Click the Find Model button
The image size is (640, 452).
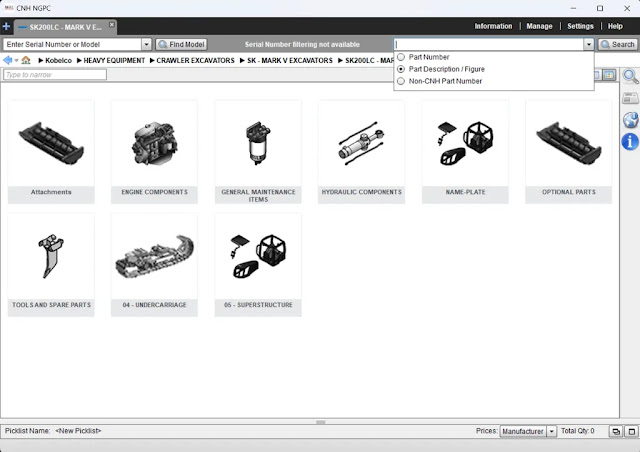(182, 44)
